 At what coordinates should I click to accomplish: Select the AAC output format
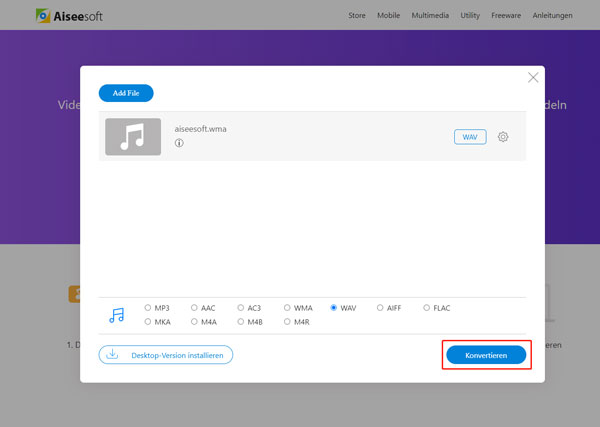click(195, 308)
